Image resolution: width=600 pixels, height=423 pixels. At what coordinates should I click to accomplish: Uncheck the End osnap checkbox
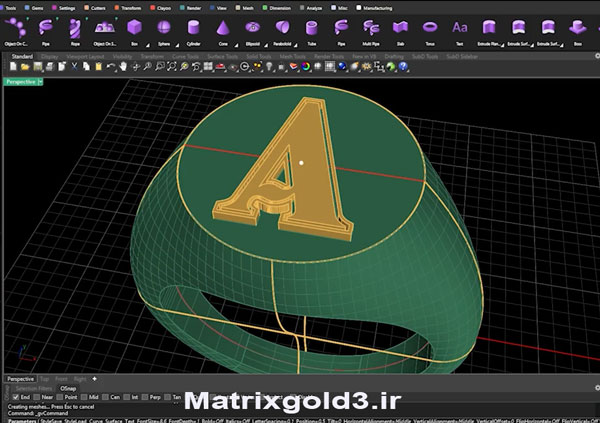pyautogui.click(x=16, y=397)
